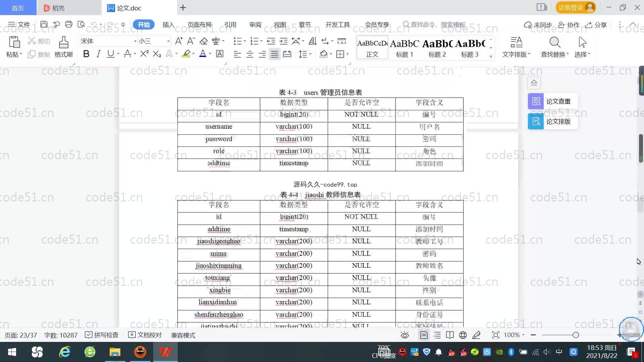
Task: Click the Format Painter brush
Action: tap(64, 43)
